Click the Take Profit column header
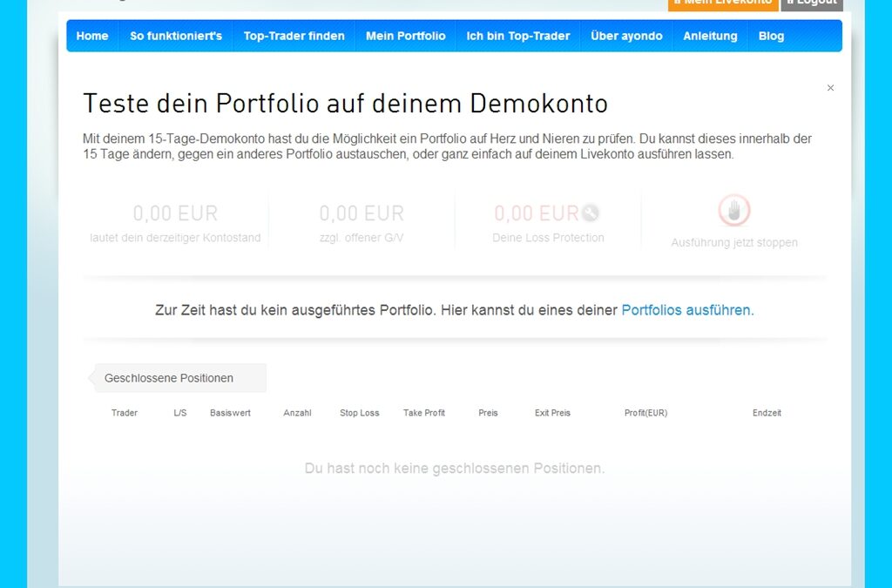The image size is (892, 588). (x=424, y=413)
